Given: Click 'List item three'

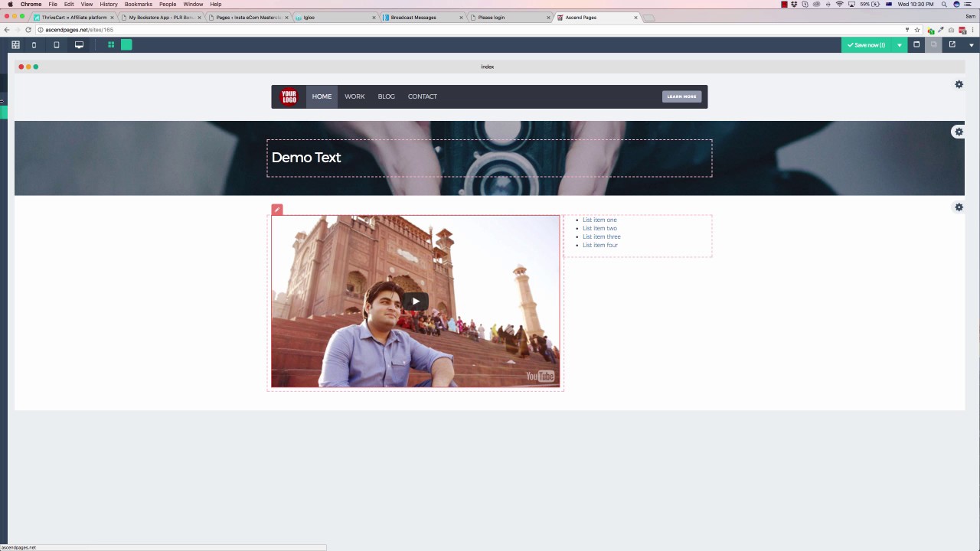Looking at the screenshot, I should click(602, 236).
